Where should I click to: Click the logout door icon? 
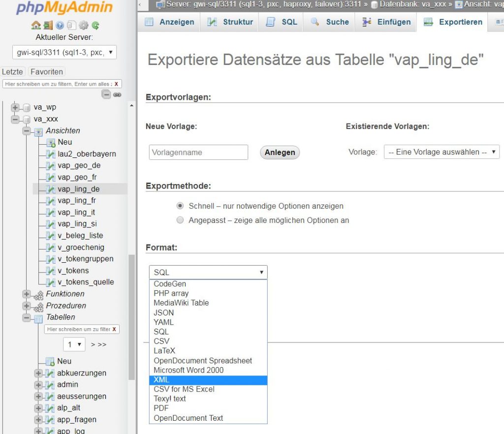[47, 25]
